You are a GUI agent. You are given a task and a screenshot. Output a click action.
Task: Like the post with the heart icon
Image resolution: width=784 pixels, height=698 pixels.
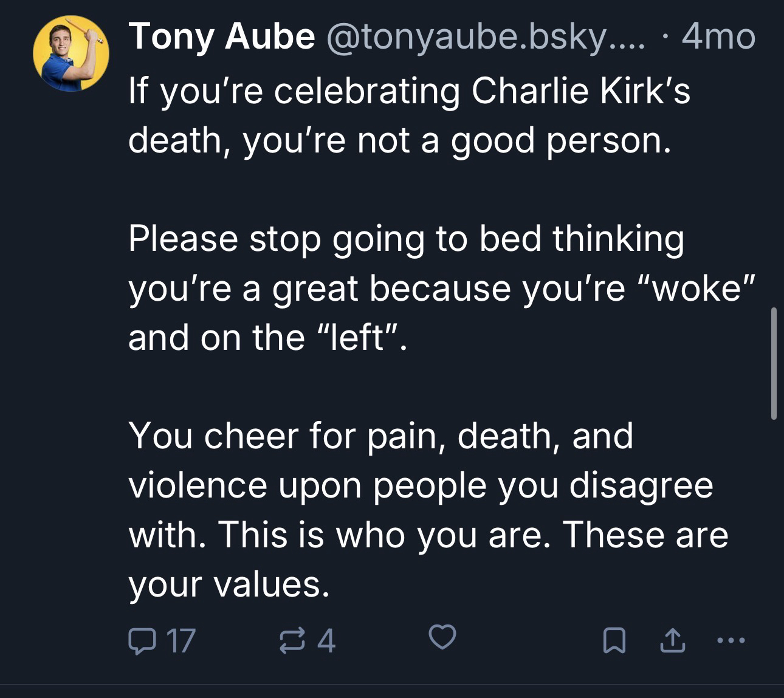pos(442,638)
